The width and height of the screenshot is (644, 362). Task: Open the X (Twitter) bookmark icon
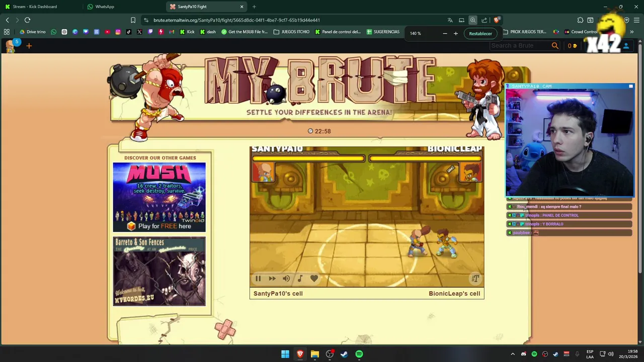(x=139, y=32)
